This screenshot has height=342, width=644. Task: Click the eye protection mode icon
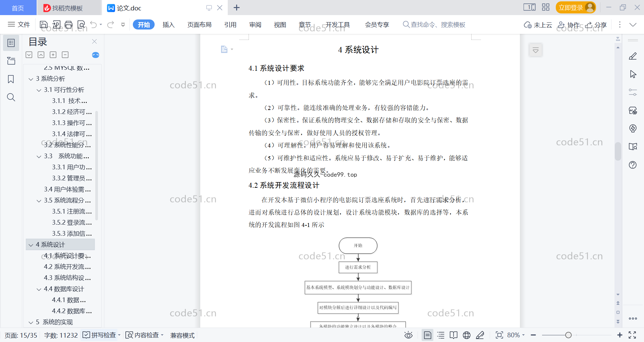pyautogui.click(x=408, y=335)
